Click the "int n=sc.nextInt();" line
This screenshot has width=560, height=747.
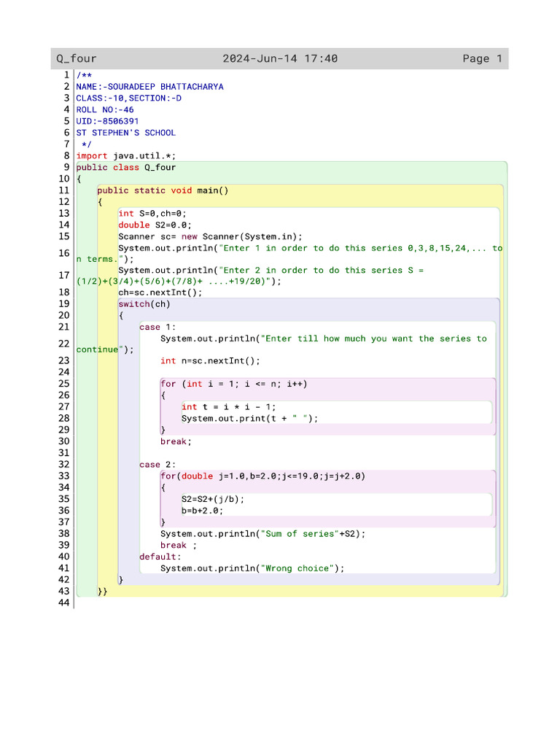click(x=211, y=361)
